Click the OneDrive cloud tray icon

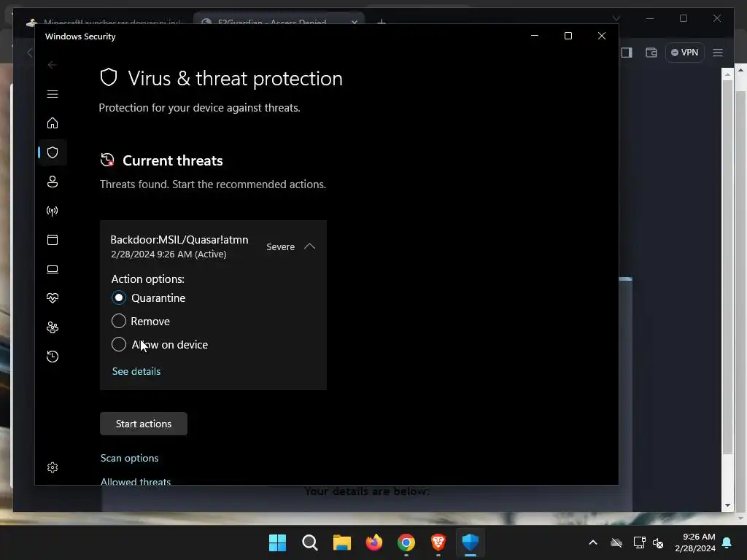pos(616,542)
